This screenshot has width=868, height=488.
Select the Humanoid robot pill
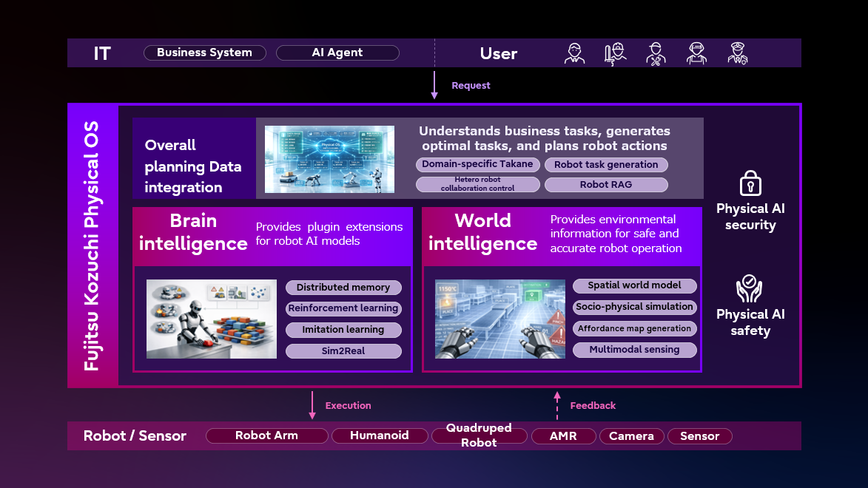(x=380, y=436)
